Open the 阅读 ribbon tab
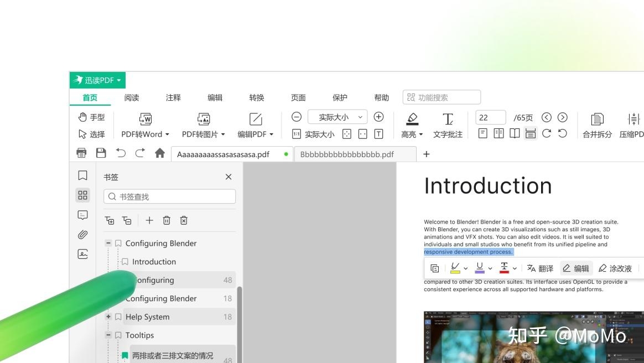Screen dimensions: 644x363 132,98
